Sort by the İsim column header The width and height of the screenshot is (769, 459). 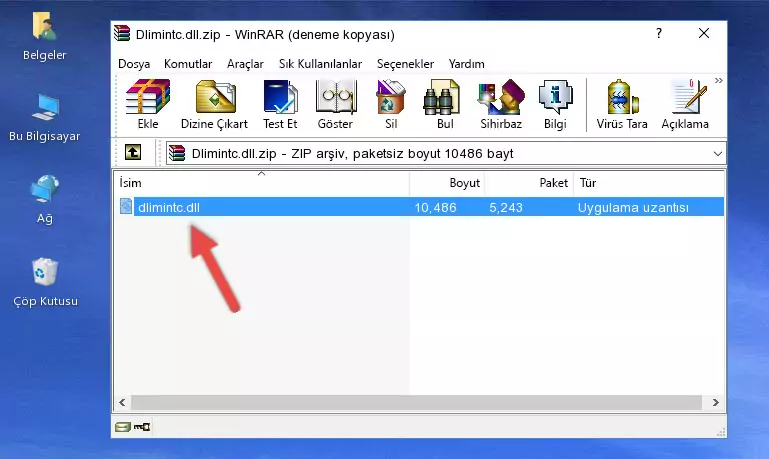[x=262, y=183]
